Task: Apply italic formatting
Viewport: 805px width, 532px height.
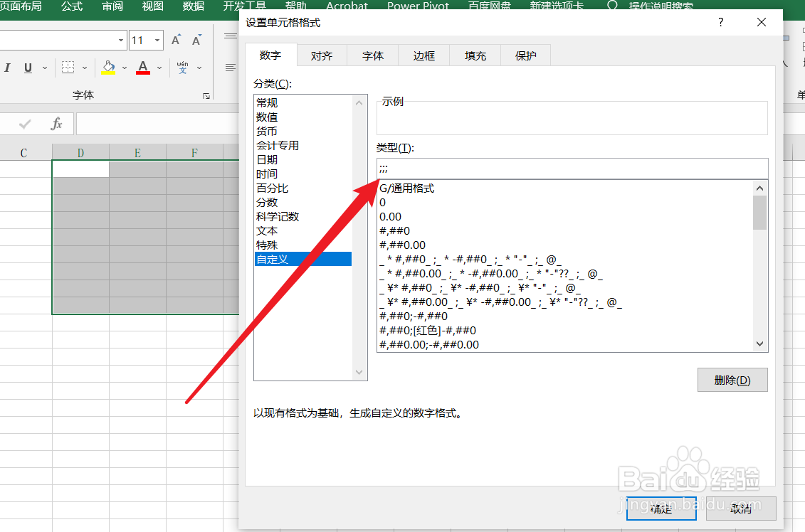Action: coord(7,67)
